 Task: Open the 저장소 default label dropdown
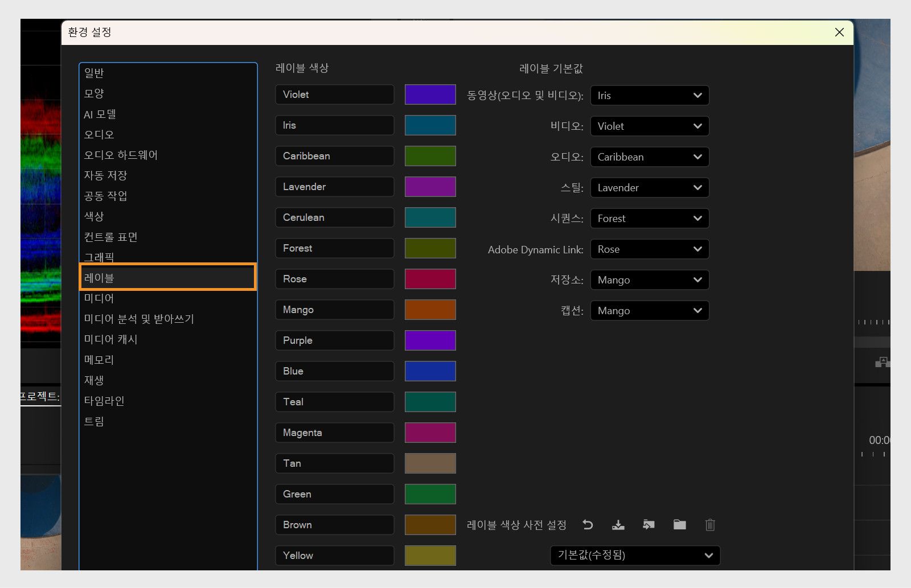click(649, 279)
